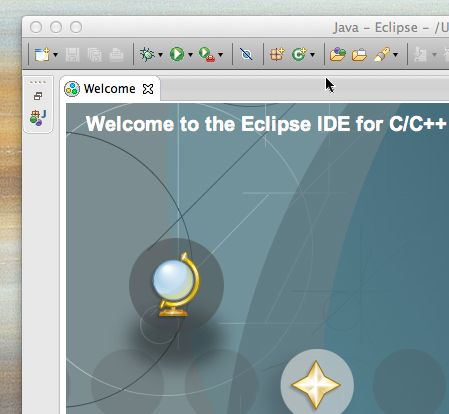Expand the Debug configurations dropdown arrow
This screenshot has width=449, height=414.
pyautogui.click(x=160, y=55)
